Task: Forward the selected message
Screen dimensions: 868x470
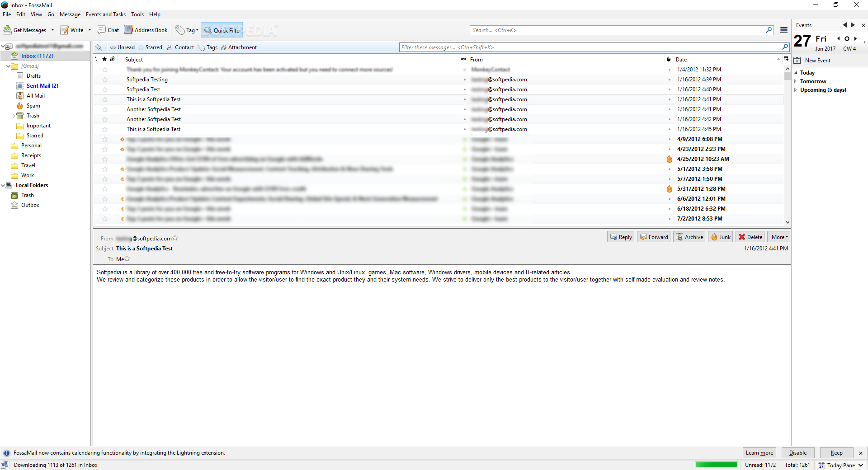Action: click(x=654, y=237)
